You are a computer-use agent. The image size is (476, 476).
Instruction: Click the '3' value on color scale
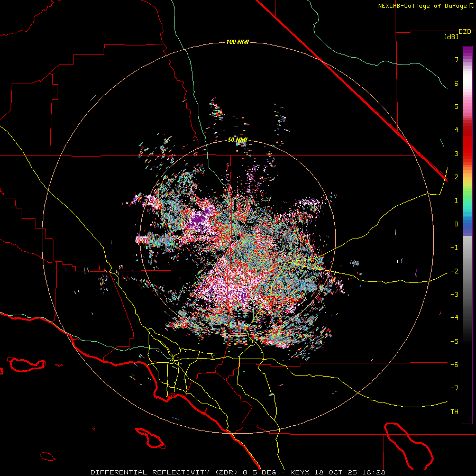tap(456, 153)
